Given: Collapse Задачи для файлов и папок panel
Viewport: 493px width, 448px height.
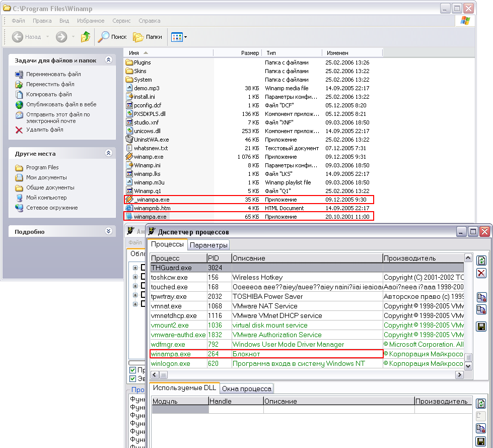Looking at the screenshot, I should tap(108, 60).
